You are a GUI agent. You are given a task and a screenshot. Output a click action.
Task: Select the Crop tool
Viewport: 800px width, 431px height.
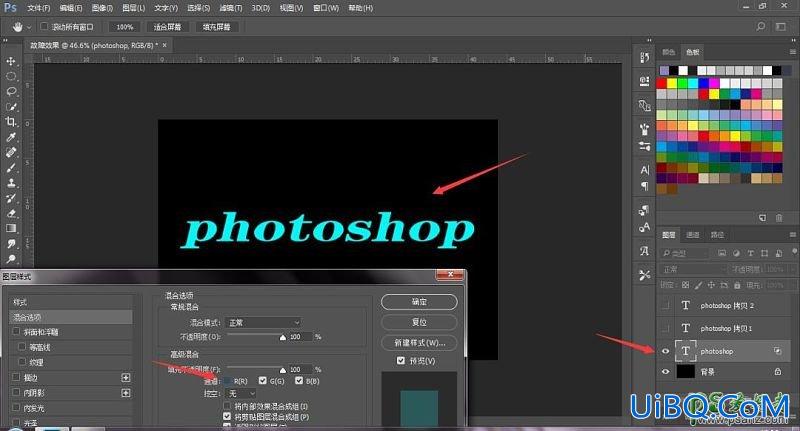pos(11,121)
